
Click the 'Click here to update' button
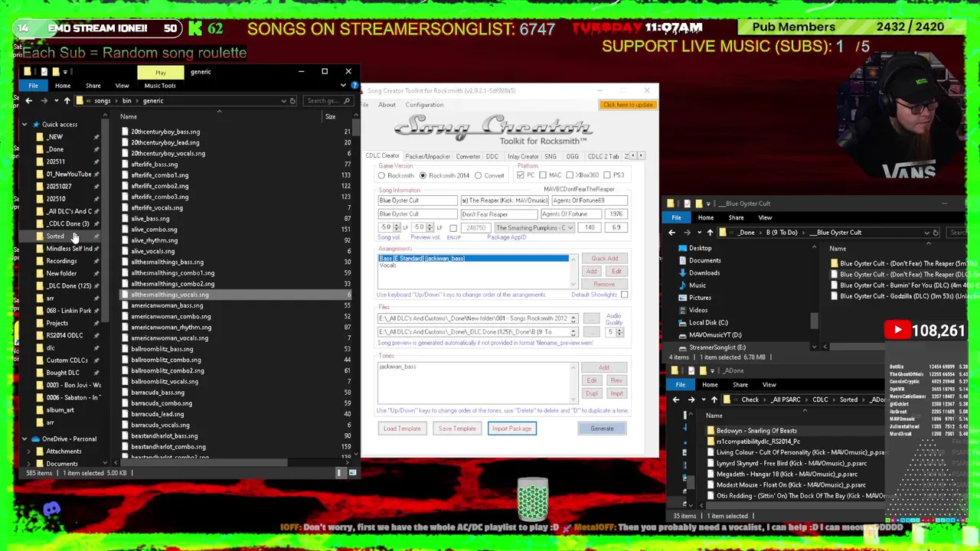[x=628, y=105]
